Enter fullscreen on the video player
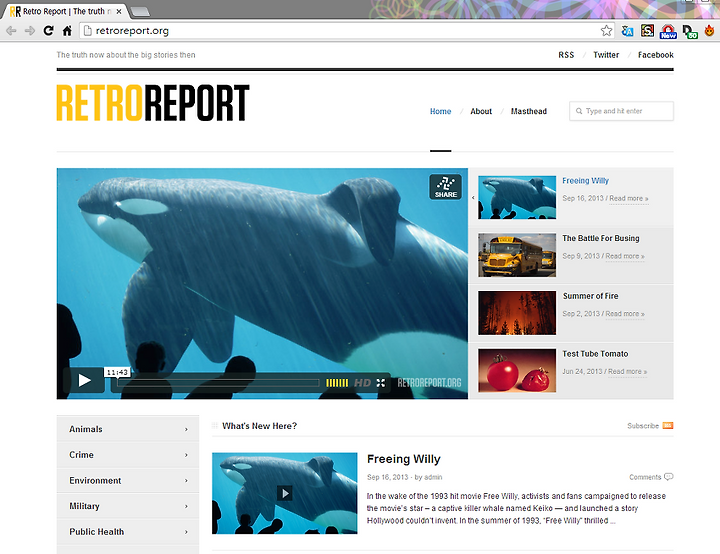Image resolution: width=720 pixels, height=554 pixels. pos(381,383)
